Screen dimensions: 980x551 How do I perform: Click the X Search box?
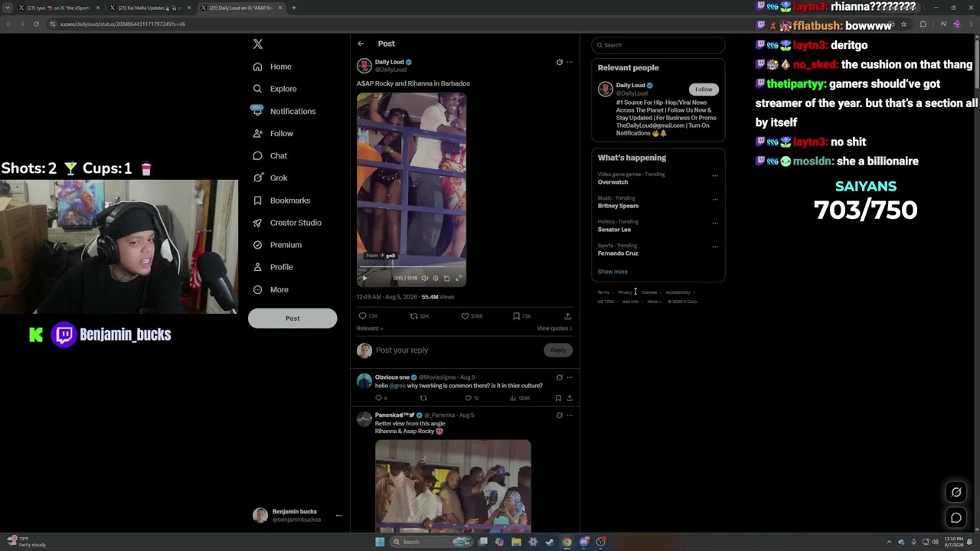click(x=658, y=45)
